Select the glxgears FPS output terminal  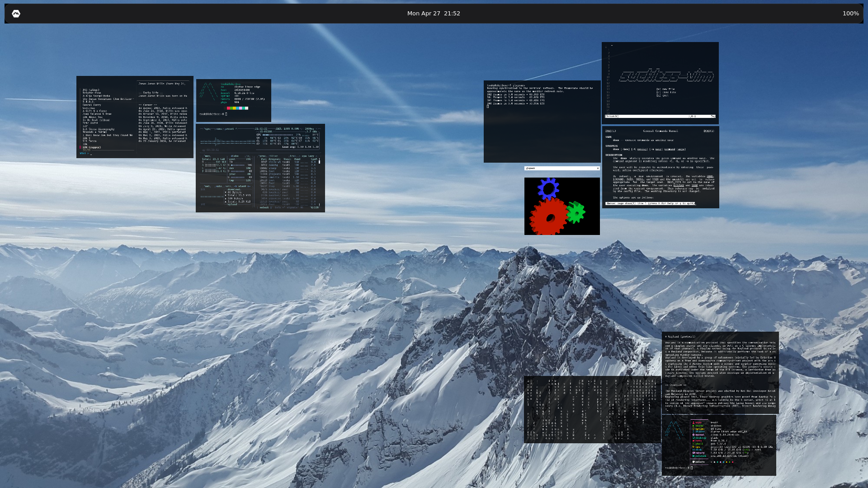point(542,122)
